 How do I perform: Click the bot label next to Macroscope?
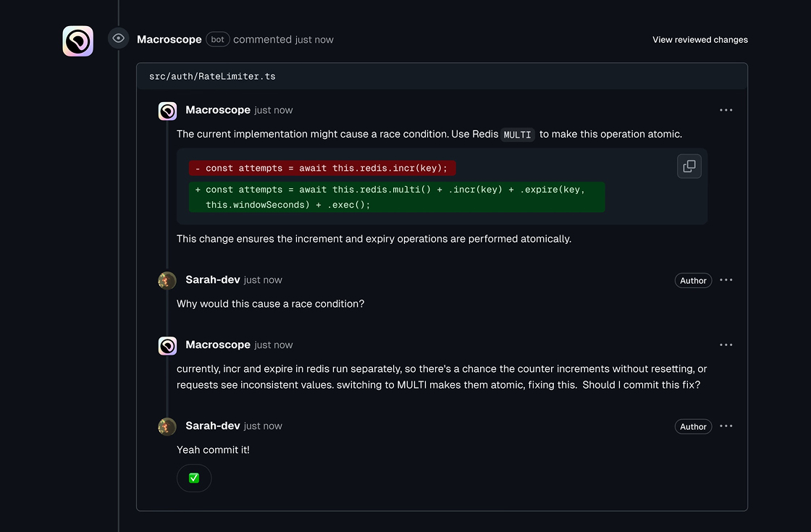pos(217,39)
